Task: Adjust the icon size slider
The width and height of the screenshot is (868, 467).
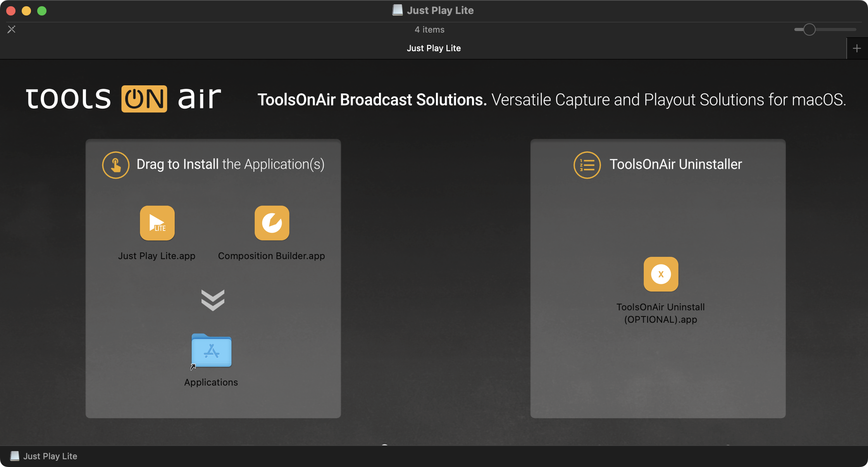Action: [x=809, y=29]
